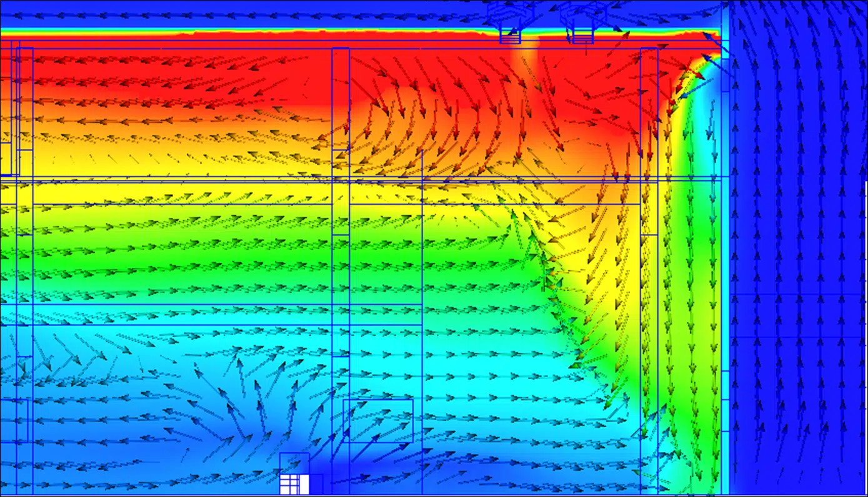Viewport: 868px width, 497px height.
Task: Select the wide rectangle outline near the floor
Action: (378, 421)
